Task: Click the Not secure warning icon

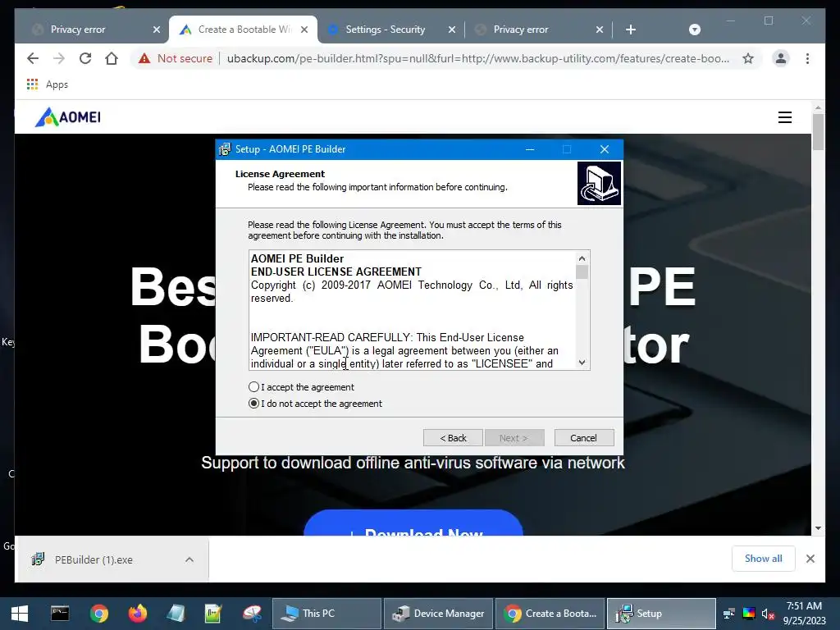Action: [144, 58]
